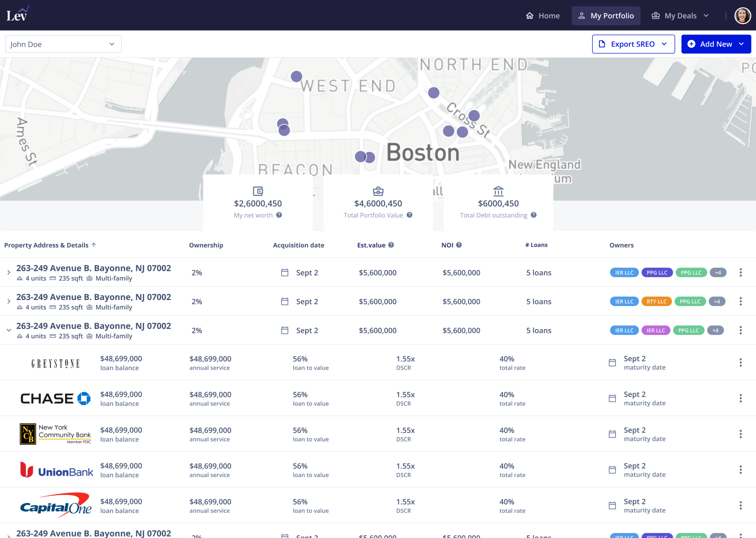Click the Lev logo
The height and width of the screenshot is (538, 756).
click(x=17, y=14)
